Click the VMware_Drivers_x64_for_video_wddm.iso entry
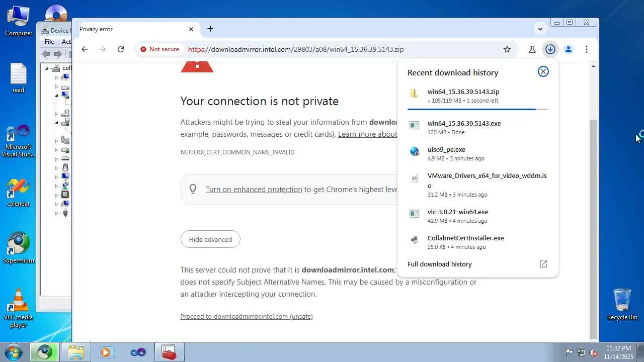The width and height of the screenshot is (644, 362). tap(477, 185)
